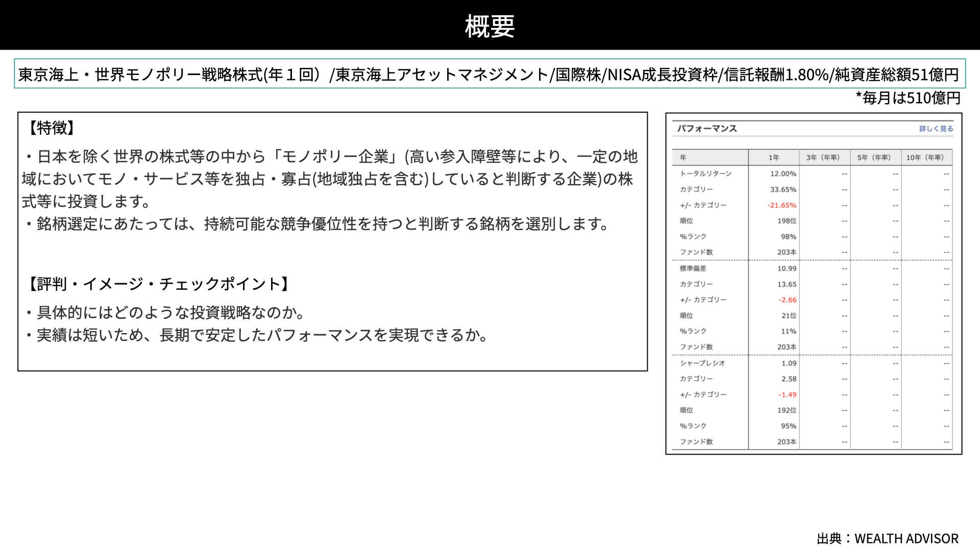
Task: Open the 詳しく見る link in performance panel
Action: 936,129
